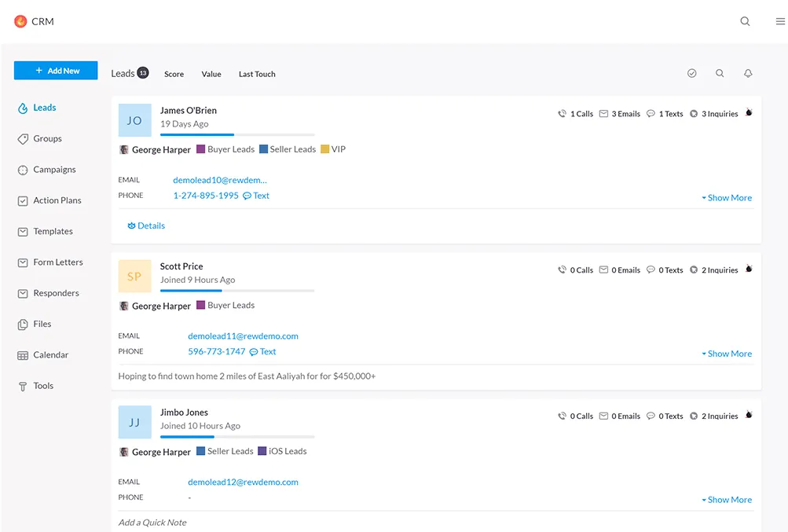This screenshot has height=532, width=788.
Task: Click the notification bell icon above leads
Action: [x=748, y=73]
